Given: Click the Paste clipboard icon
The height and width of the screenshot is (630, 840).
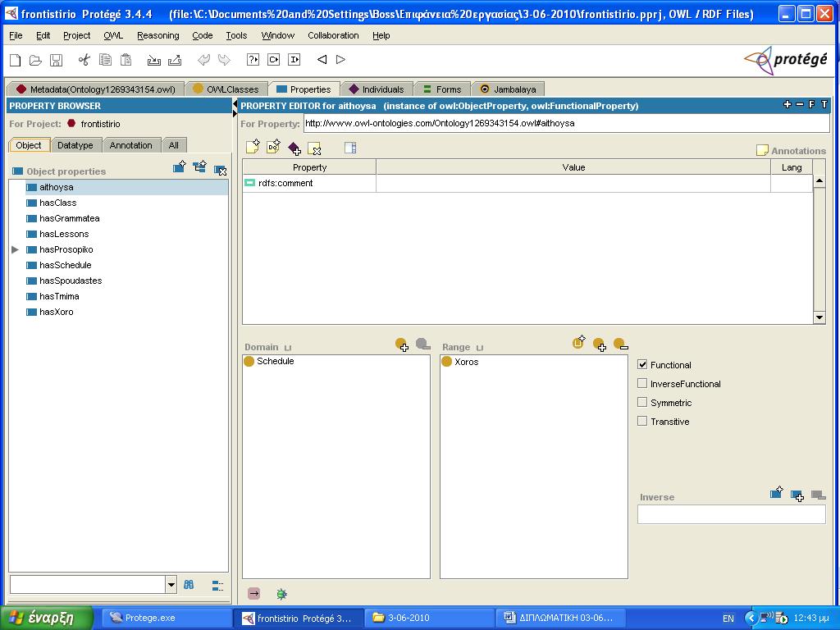Looking at the screenshot, I should [x=126, y=60].
